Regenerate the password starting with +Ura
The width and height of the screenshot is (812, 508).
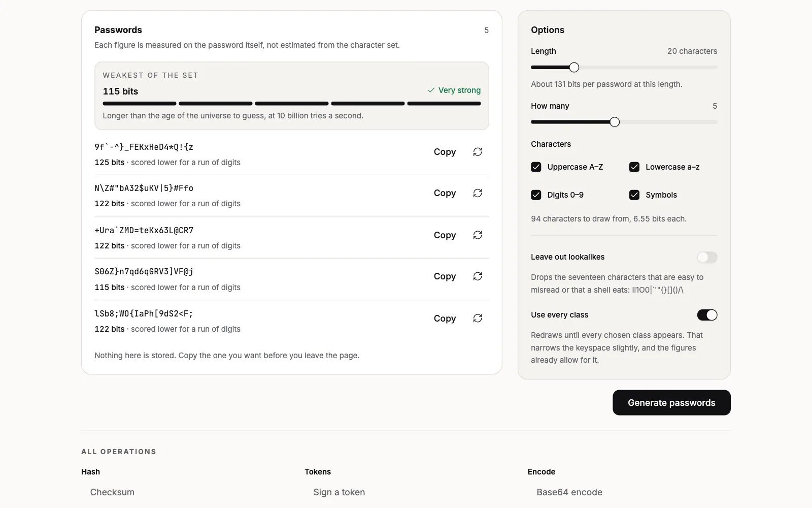click(478, 235)
